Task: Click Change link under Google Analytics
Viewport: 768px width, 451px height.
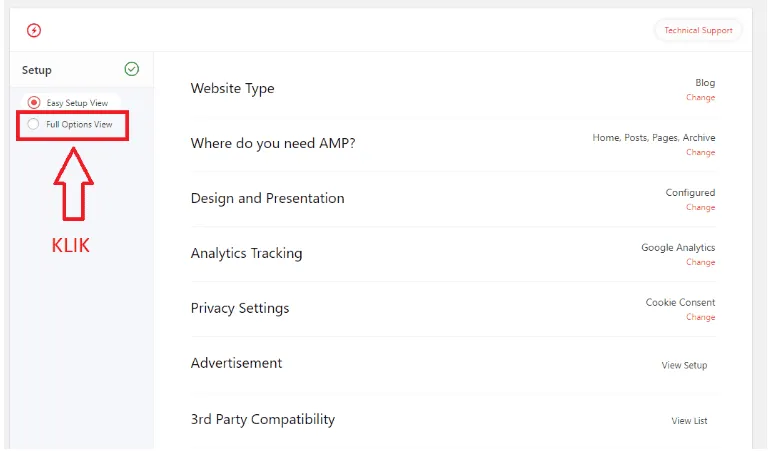Action: point(700,263)
